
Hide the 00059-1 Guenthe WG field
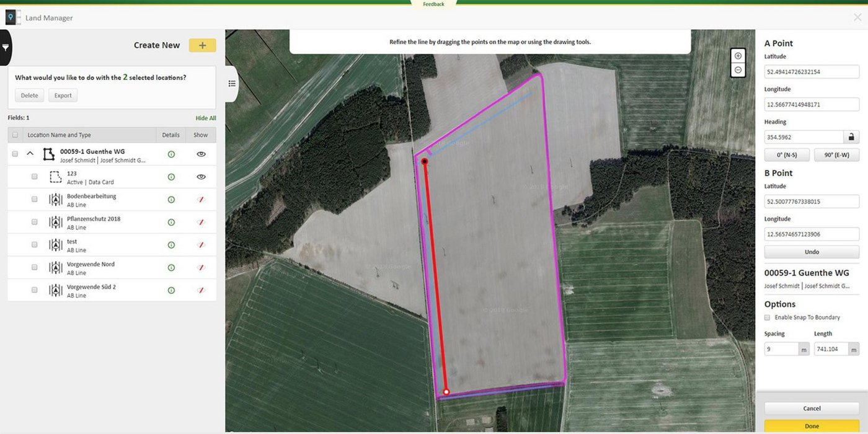tap(201, 154)
